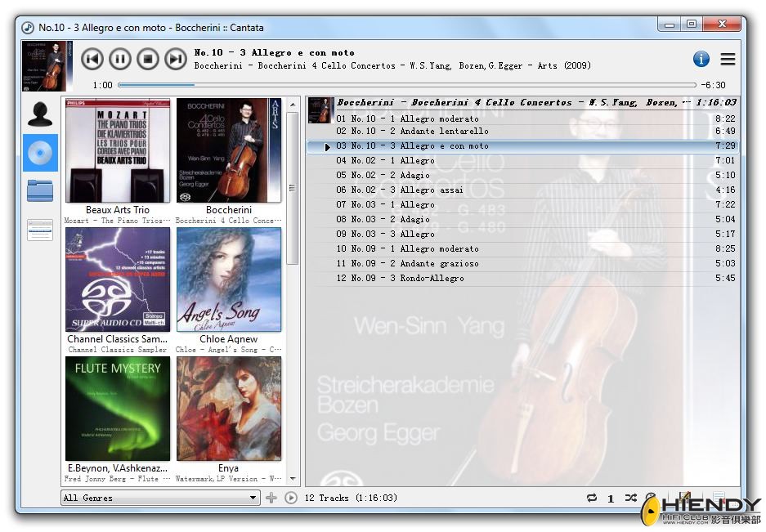The width and height of the screenshot is (766, 532).
Task: Play the selection using the circled play icon
Action: click(x=291, y=498)
